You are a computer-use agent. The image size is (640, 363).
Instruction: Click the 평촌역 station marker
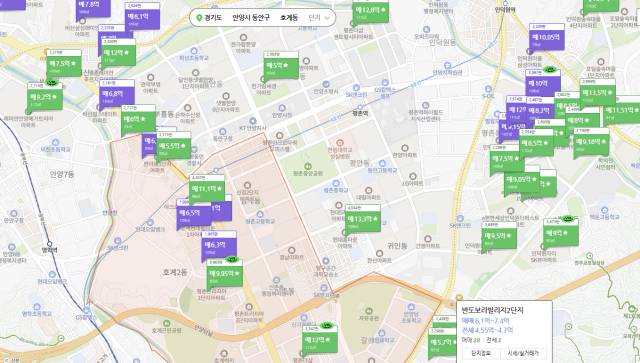[360, 108]
